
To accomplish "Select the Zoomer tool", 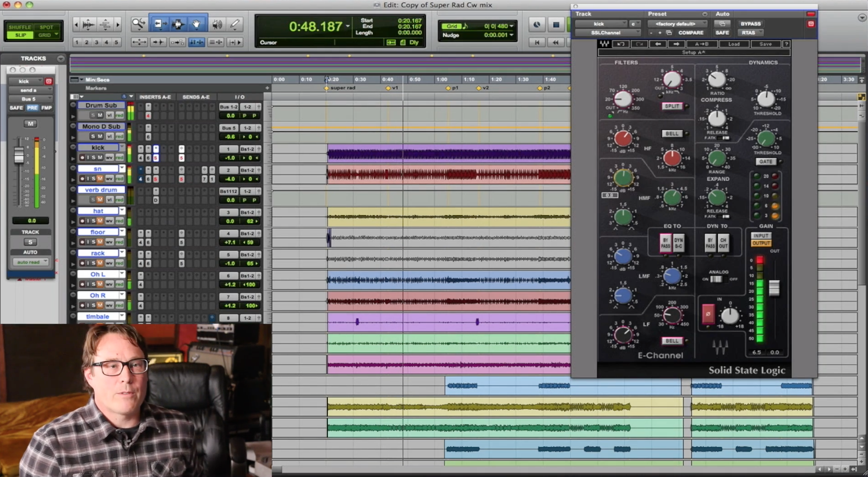I will click(x=138, y=24).
